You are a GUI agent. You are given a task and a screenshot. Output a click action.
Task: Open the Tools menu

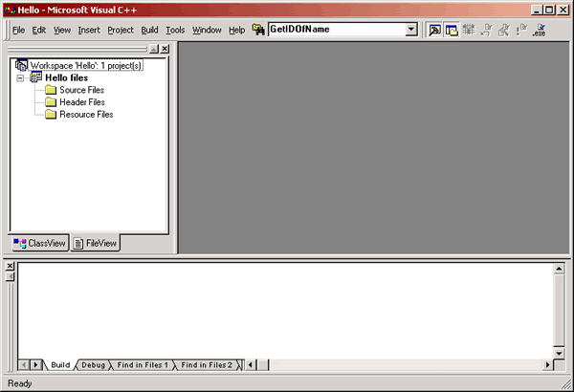pos(175,30)
